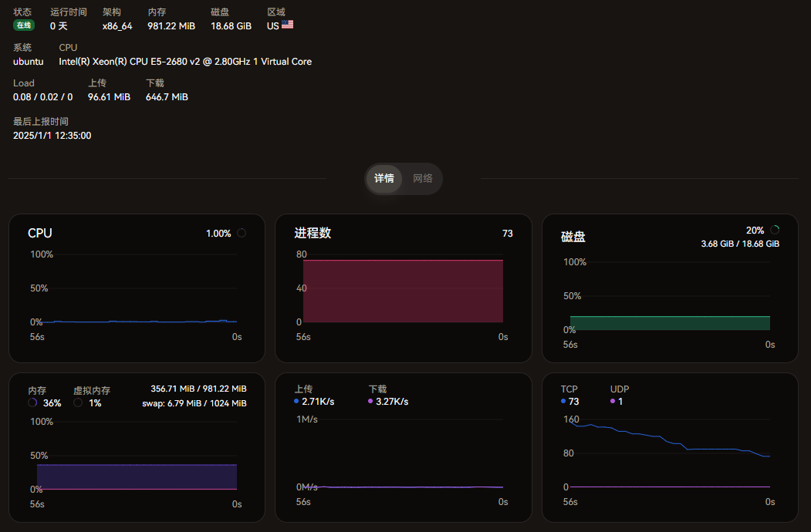The image size is (811, 532).
Task: Click the header disk size 18.68 GiB
Action: (x=231, y=26)
